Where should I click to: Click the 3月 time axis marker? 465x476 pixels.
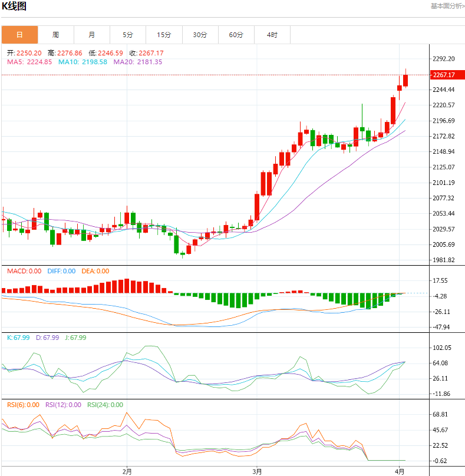click(x=257, y=471)
